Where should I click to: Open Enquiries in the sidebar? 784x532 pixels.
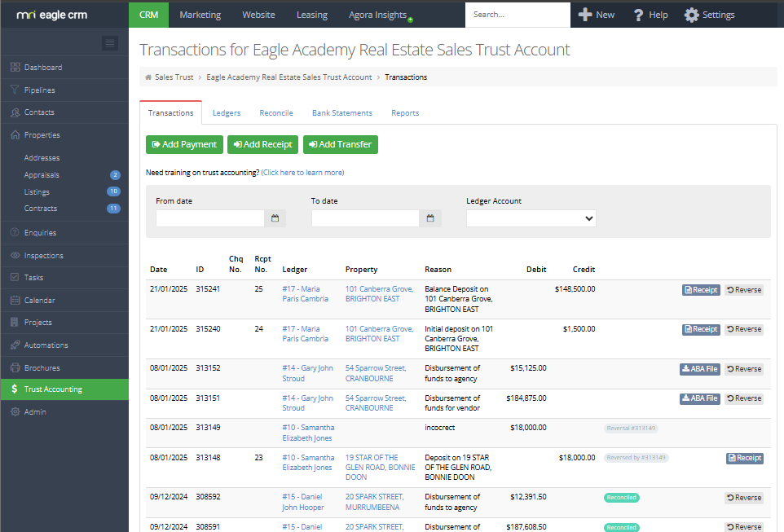tap(40, 232)
